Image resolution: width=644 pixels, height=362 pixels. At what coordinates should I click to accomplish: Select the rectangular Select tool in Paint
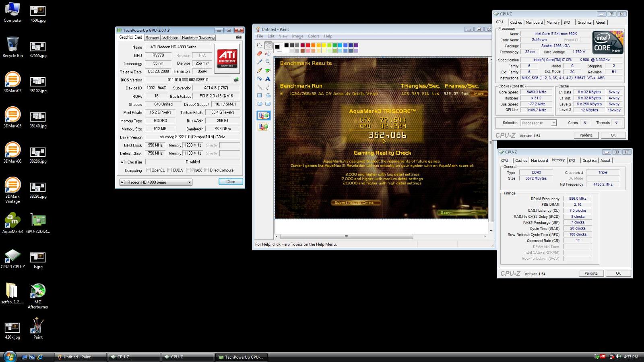pyautogui.click(x=268, y=46)
